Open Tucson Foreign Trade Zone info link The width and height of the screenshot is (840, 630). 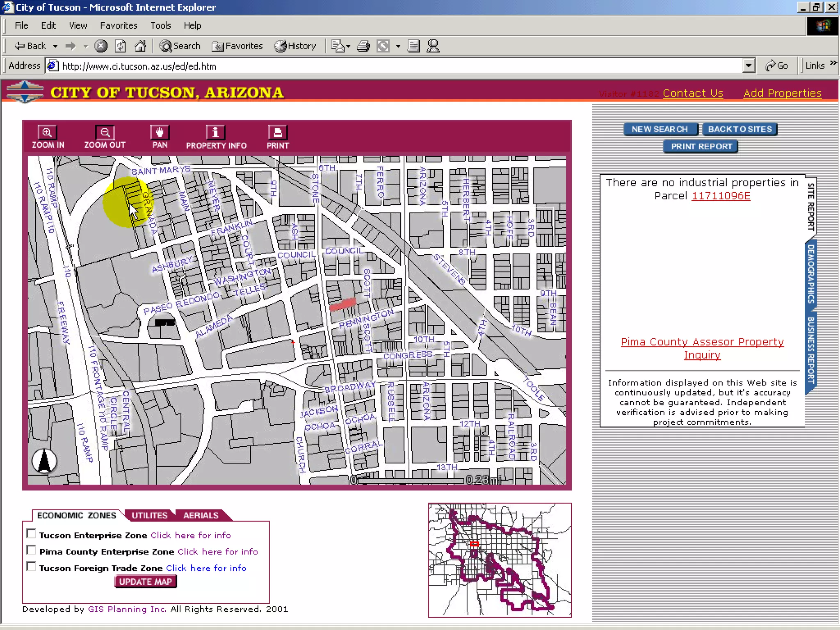click(x=206, y=568)
